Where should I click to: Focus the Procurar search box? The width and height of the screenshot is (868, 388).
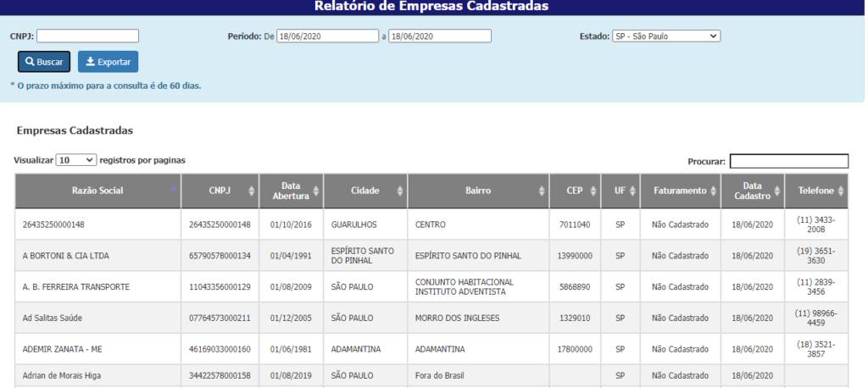788,161
